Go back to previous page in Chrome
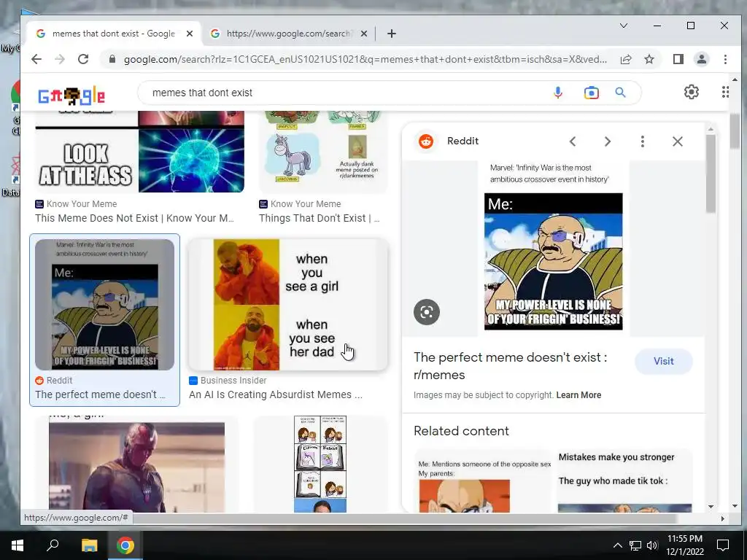747x560 pixels. point(36,59)
